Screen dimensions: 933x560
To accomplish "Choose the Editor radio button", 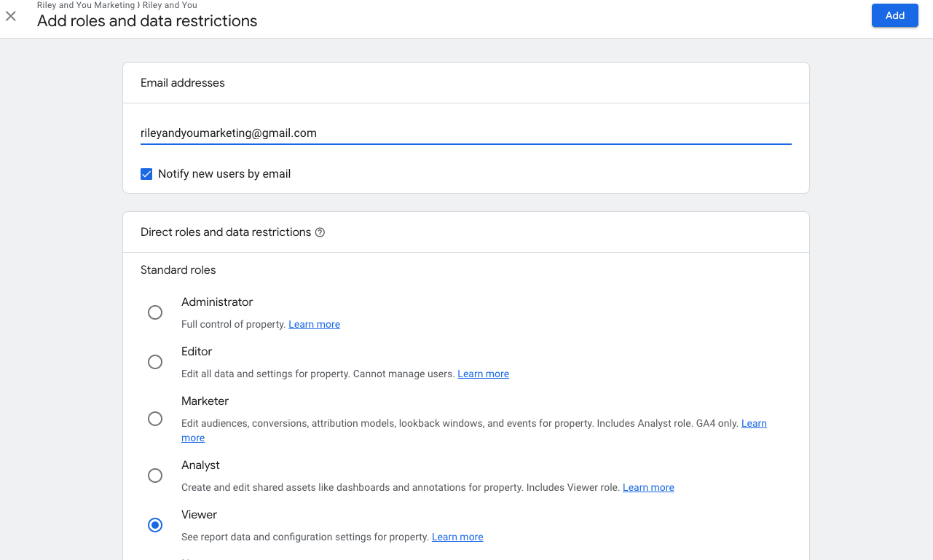I will pos(155,362).
